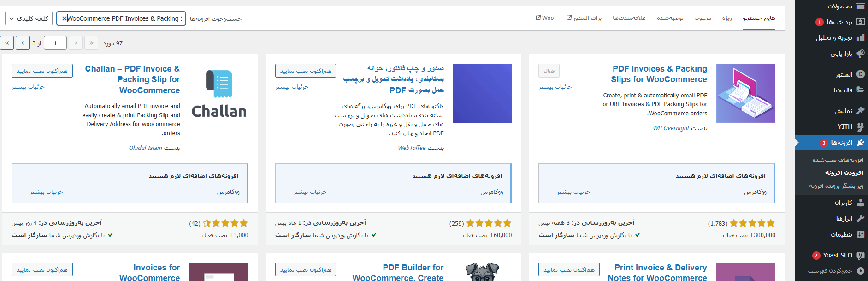Open the تنظیمات settings icon
The height and width of the screenshot is (281, 868).
860,234
